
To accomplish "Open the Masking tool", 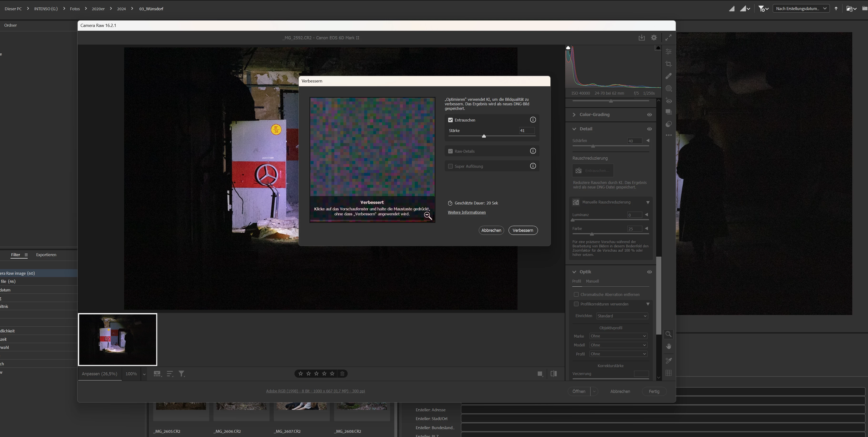I will point(669,89).
